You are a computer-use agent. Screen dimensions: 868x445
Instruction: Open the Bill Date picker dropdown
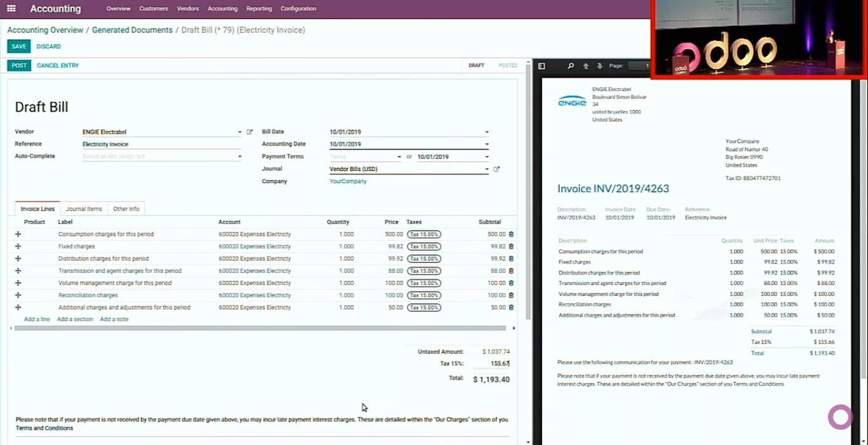tap(487, 132)
